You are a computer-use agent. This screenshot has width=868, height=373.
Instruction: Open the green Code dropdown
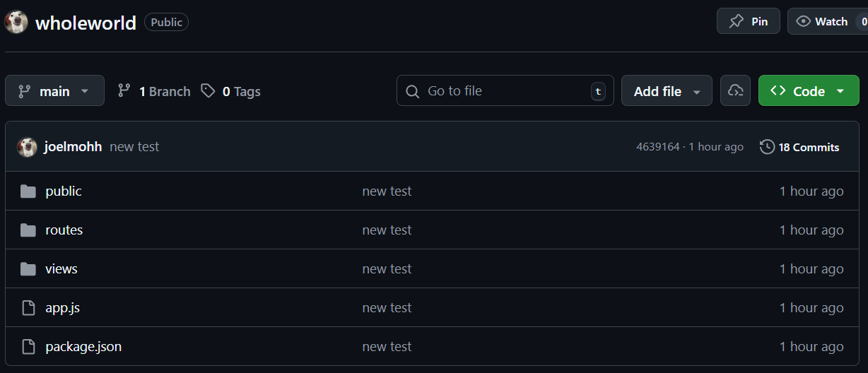click(808, 91)
